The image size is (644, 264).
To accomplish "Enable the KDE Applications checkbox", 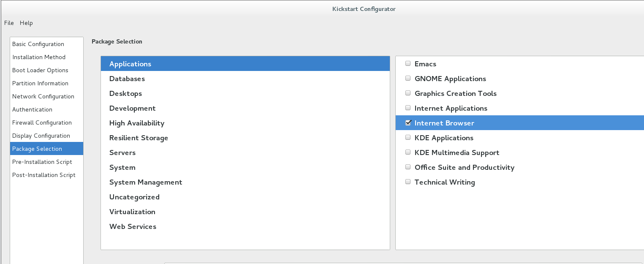I will click(408, 138).
